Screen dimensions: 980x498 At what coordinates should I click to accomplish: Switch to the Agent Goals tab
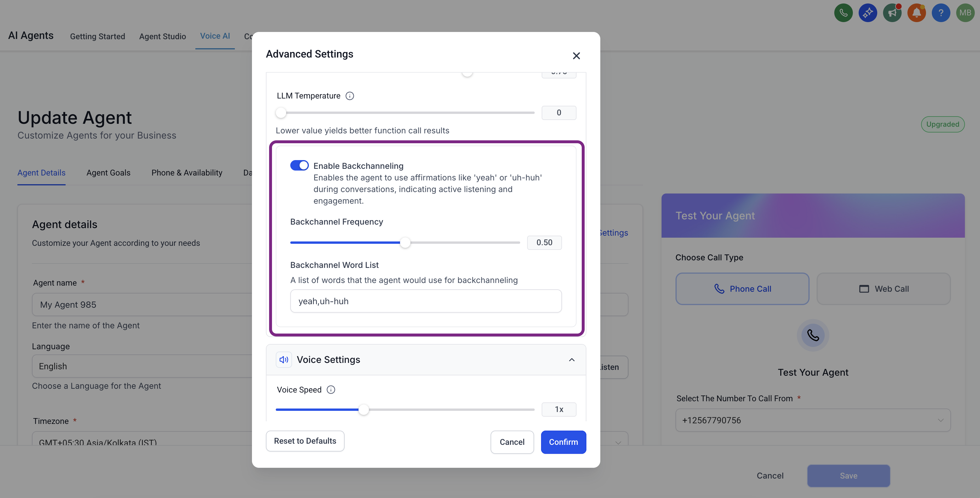click(109, 173)
